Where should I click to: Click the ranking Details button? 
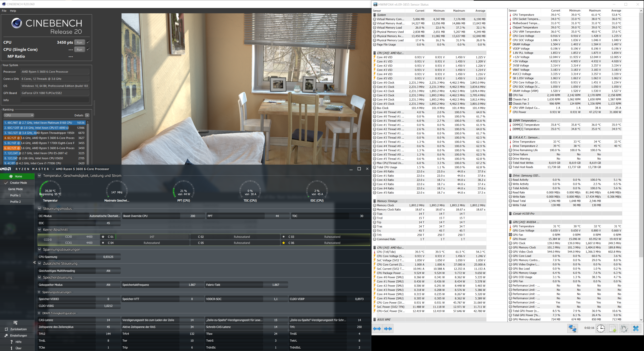(87, 115)
